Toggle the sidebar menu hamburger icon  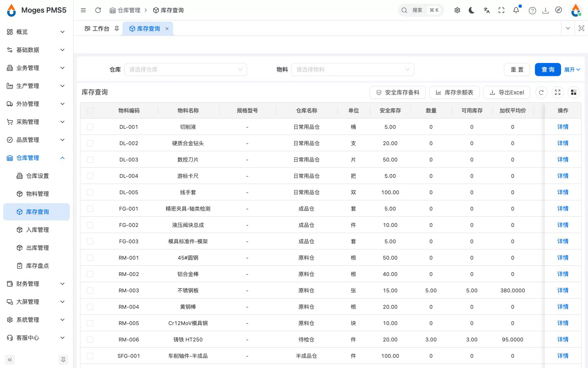(x=83, y=10)
